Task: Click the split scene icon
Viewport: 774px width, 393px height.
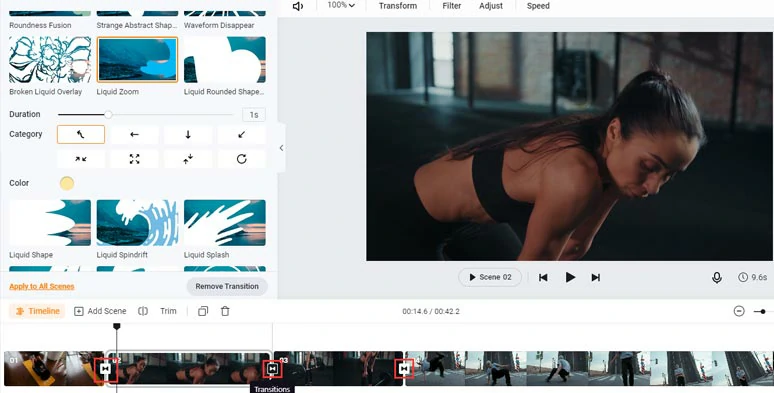Action: pos(143,311)
